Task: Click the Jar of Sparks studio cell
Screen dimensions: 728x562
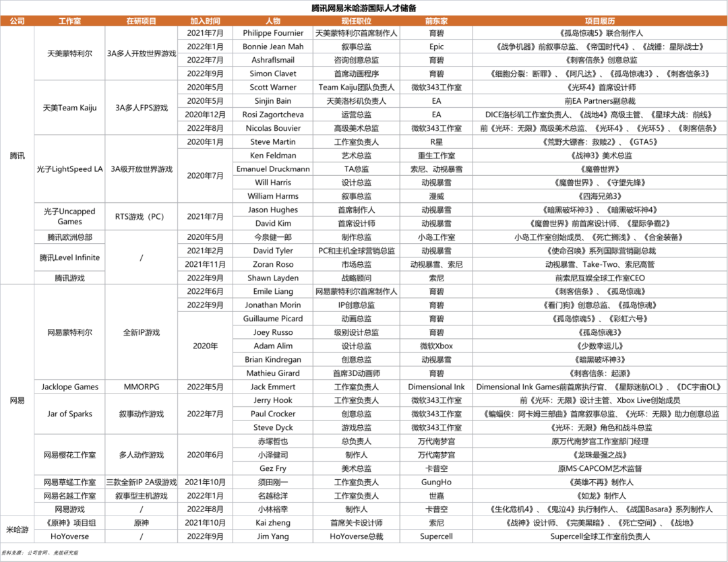Action: click(x=69, y=414)
